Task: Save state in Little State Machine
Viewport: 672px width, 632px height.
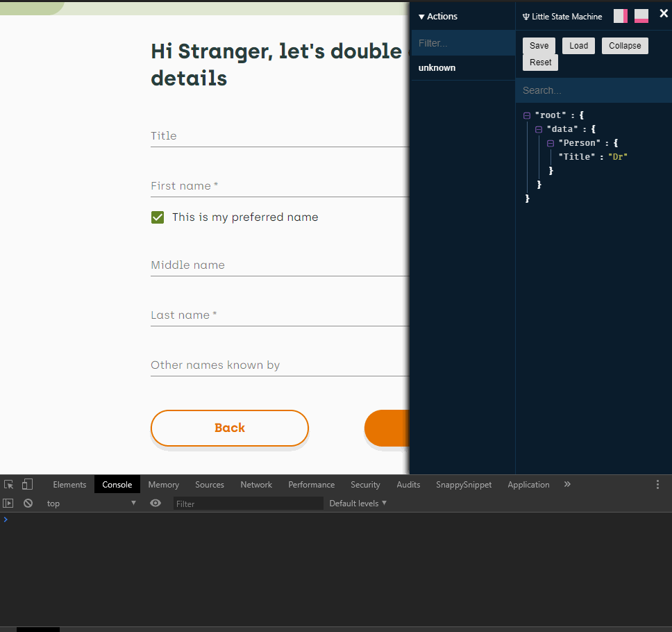Action: point(539,45)
